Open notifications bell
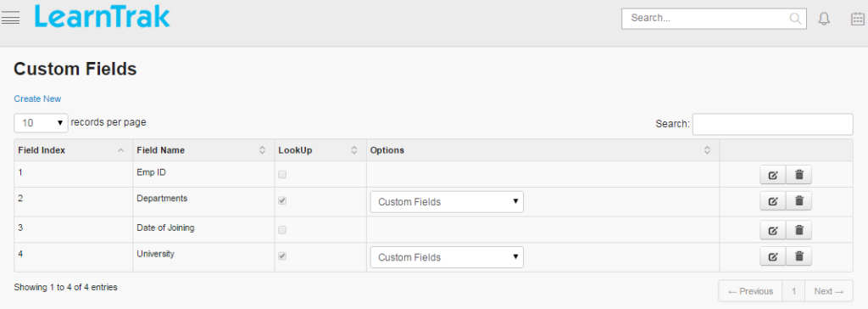This screenshot has width=868, height=309. coord(824,19)
